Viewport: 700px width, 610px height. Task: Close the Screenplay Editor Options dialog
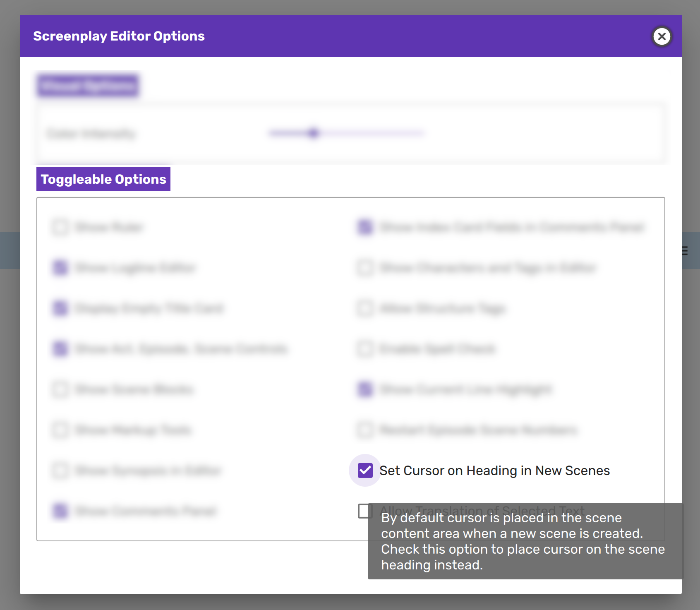pyautogui.click(x=662, y=36)
